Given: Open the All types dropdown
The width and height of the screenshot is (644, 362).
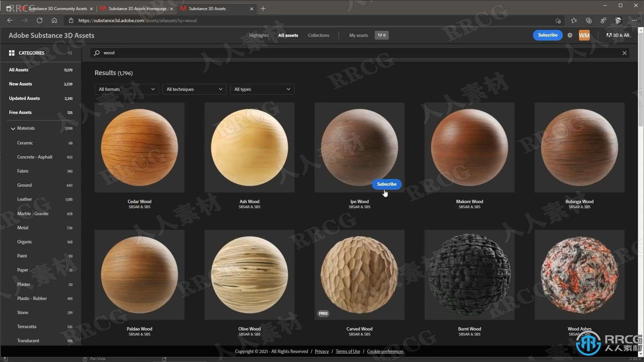Looking at the screenshot, I should pyautogui.click(x=262, y=89).
